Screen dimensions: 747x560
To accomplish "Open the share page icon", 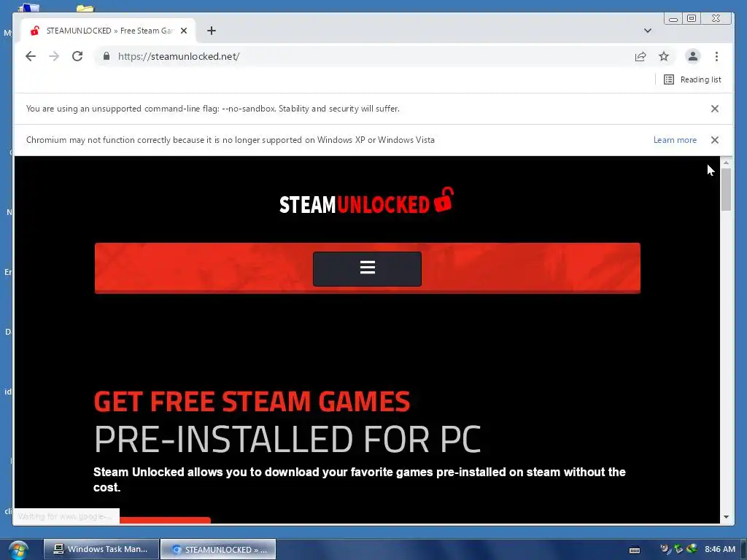I will pos(640,56).
